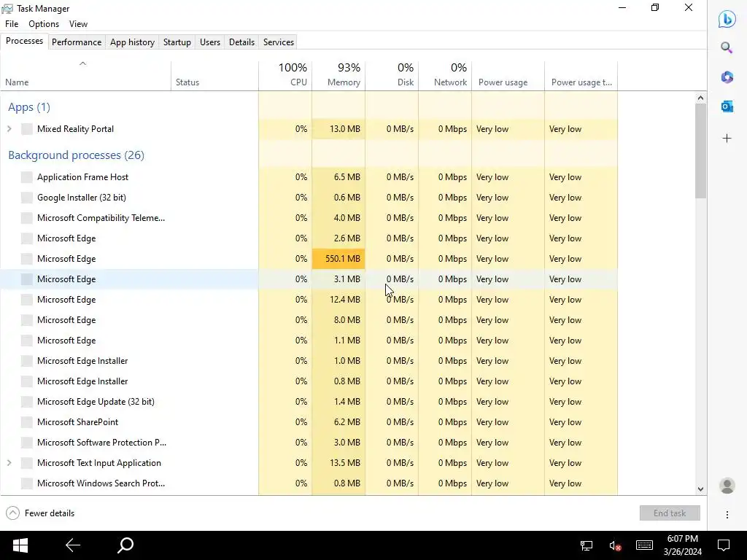Viewport: 747px width, 560px height.
Task: Select the Microsoft Edge 1.1 MB row
Action: click(x=309, y=341)
